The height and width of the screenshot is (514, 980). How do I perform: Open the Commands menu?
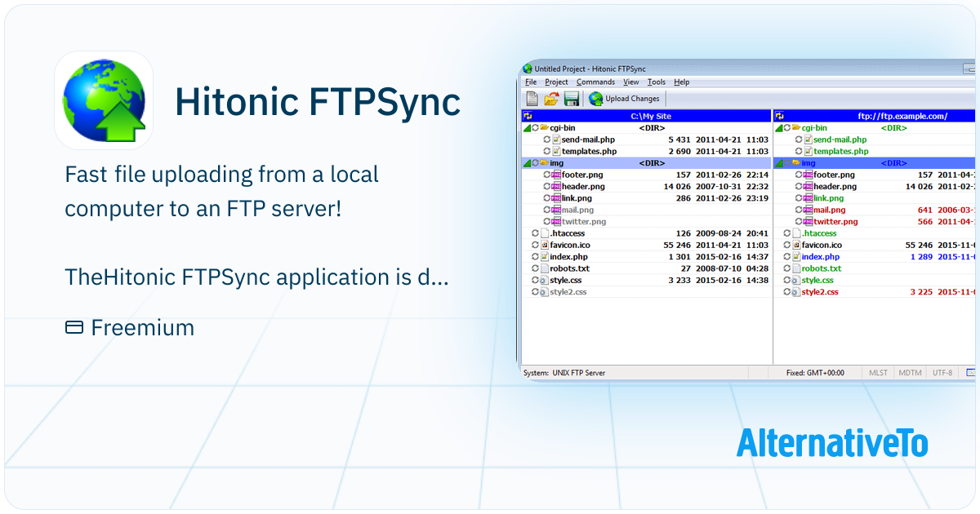coord(595,82)
